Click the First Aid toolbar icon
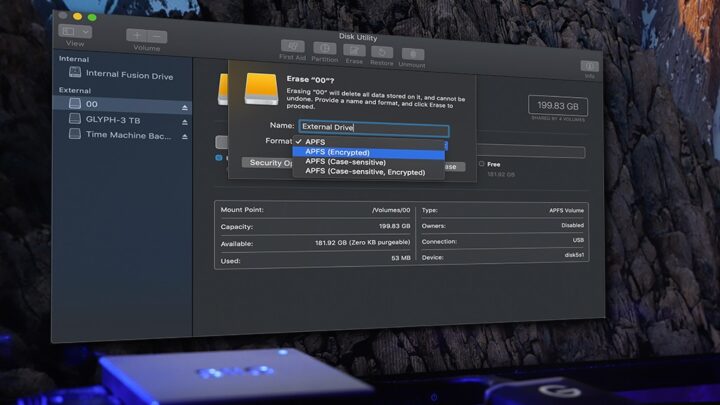The image size is (720, 405). [293, 47]
